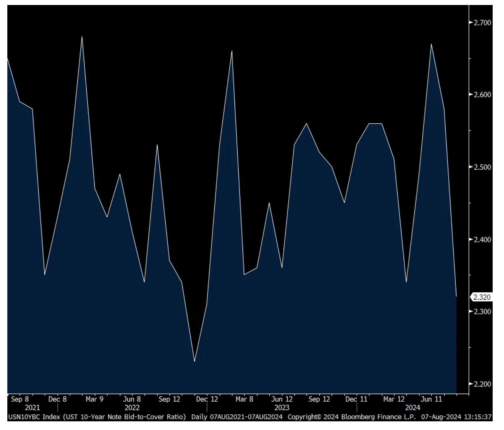The height and width of the screenshot is (430, 504).
Task: Select the Dec 8 date marker
Action: pyautogui.click(x=57, y=399)
